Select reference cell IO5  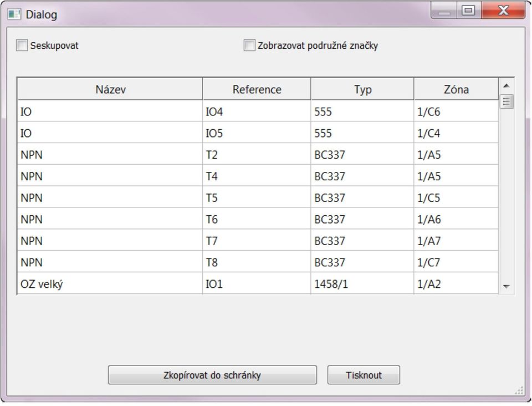point(257,133)
